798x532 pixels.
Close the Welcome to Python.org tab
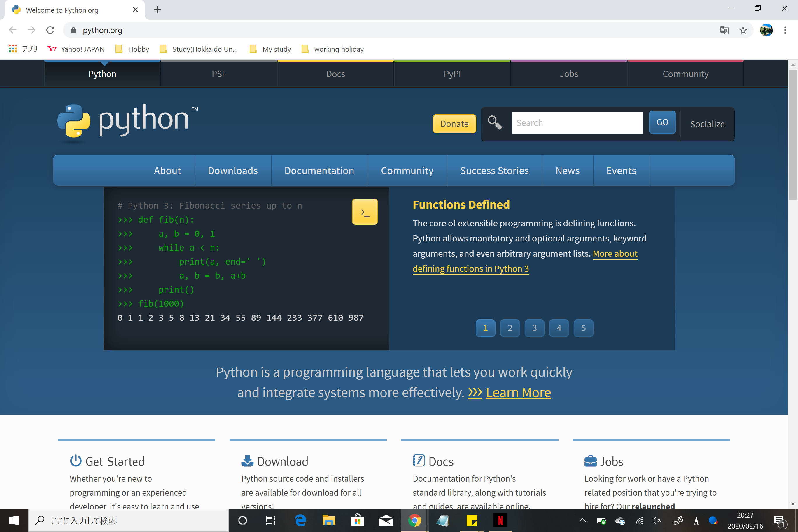click(135, 10)
